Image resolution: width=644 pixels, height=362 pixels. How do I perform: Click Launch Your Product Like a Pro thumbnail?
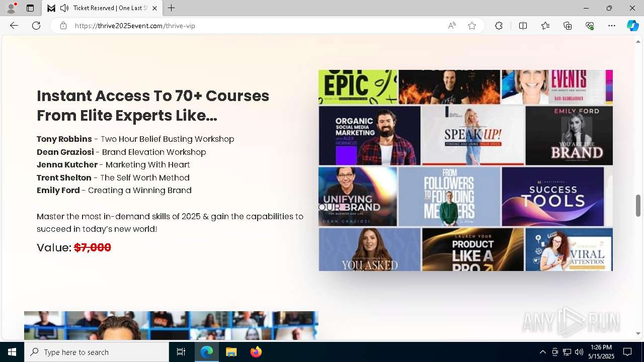coord(473,249)
